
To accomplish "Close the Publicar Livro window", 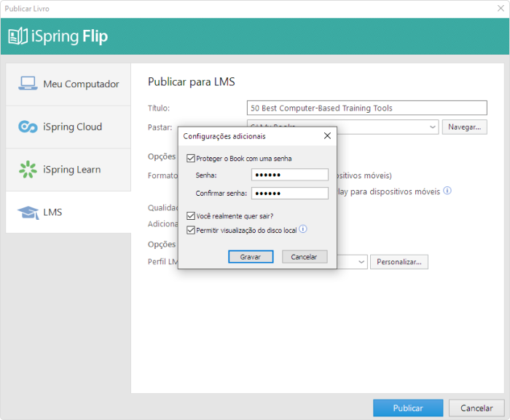I will coord(501,9).
